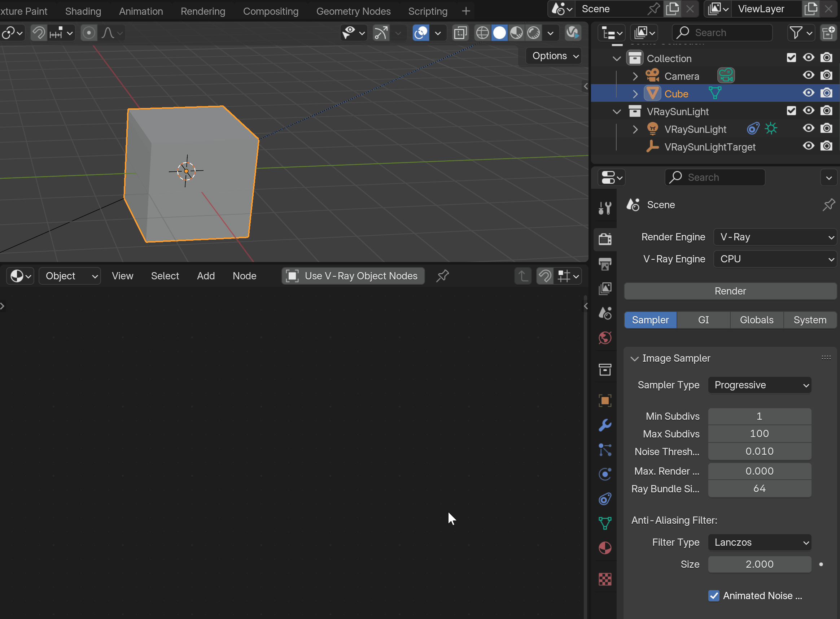Switch viewport to rendered shading
This screenshot has height=619, width=840.
(533, 33)
